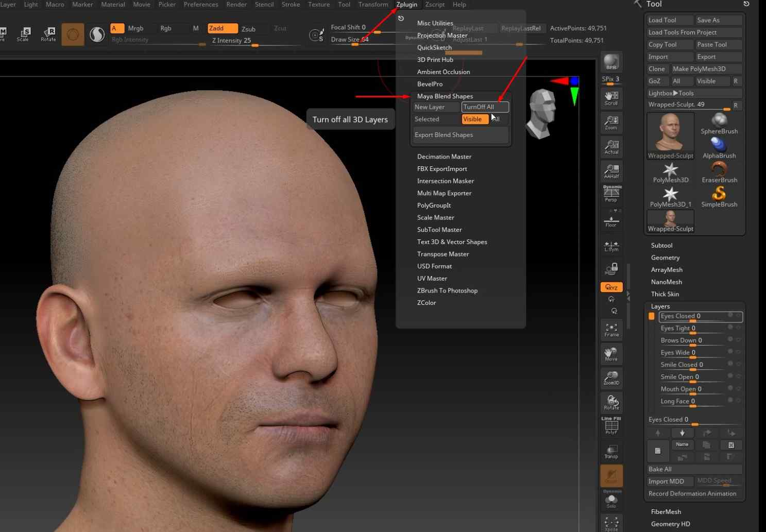Open the Zscript menu
This screenshot has width=766, height=532.
tap(435, 5)
